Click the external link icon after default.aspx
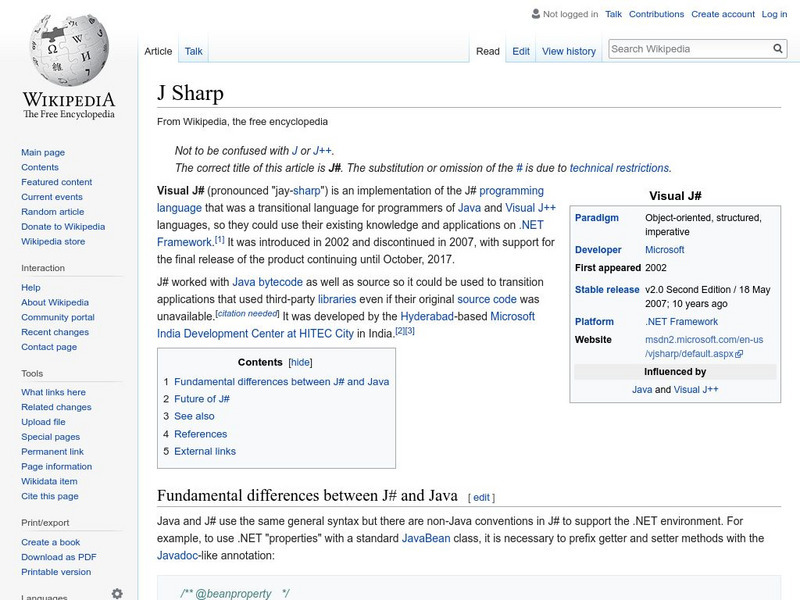 pyautogui.click(x=739, y=354)
